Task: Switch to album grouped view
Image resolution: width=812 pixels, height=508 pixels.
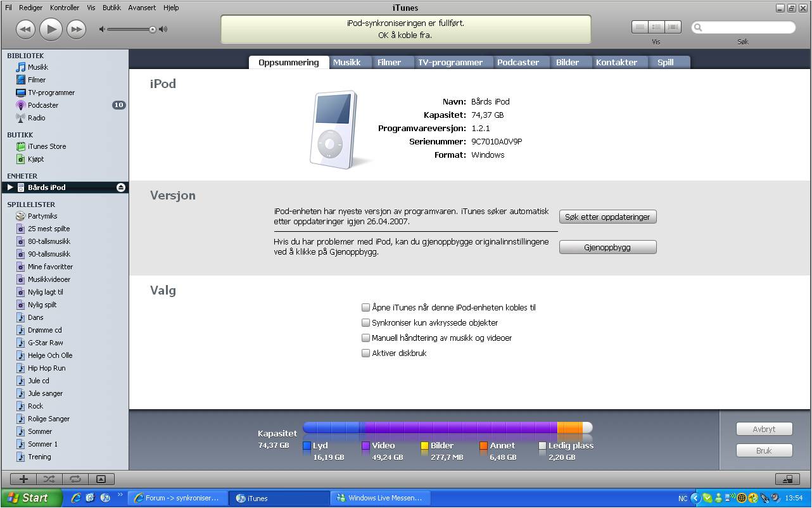Action: pos(656,27)
